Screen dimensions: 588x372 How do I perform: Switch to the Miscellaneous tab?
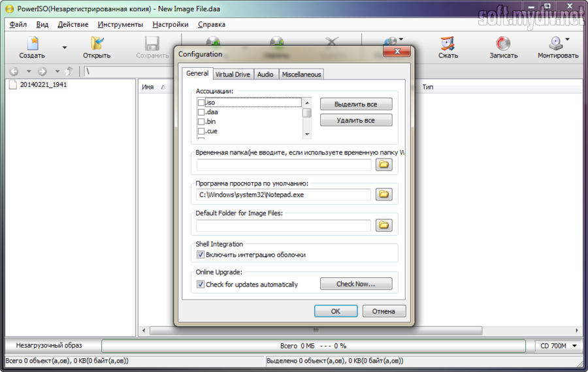pyautogui.click(x=301, y=74)
